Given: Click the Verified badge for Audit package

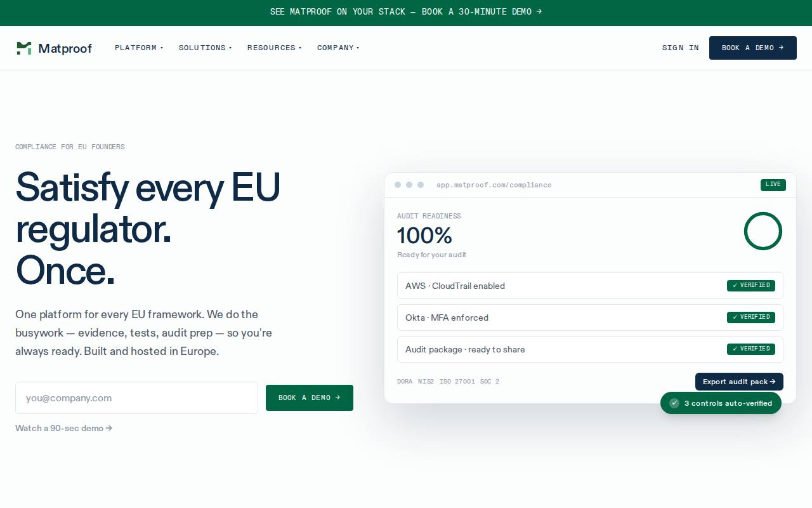Looking at the screenshot, I should coord(751,349).
